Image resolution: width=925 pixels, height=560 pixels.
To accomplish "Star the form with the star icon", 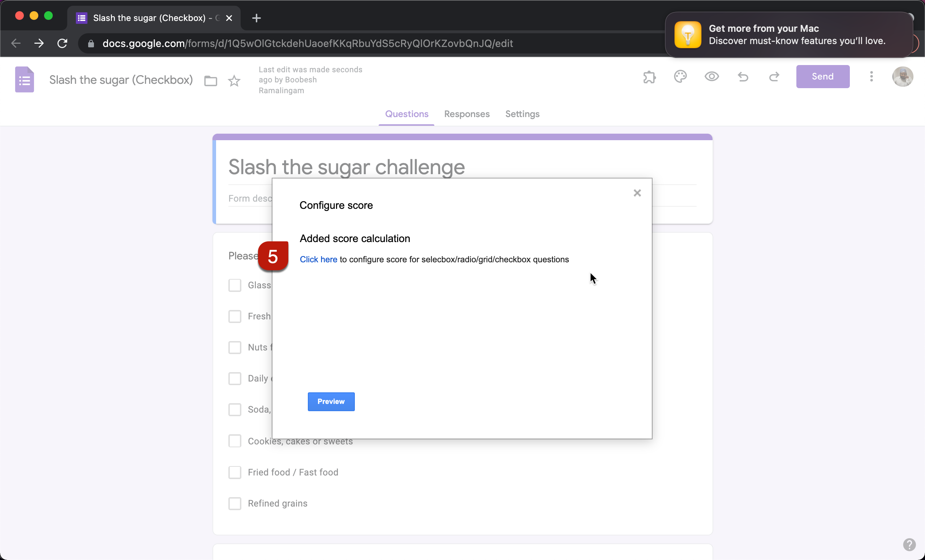I will pyautogui.click(x=234, y=80).
